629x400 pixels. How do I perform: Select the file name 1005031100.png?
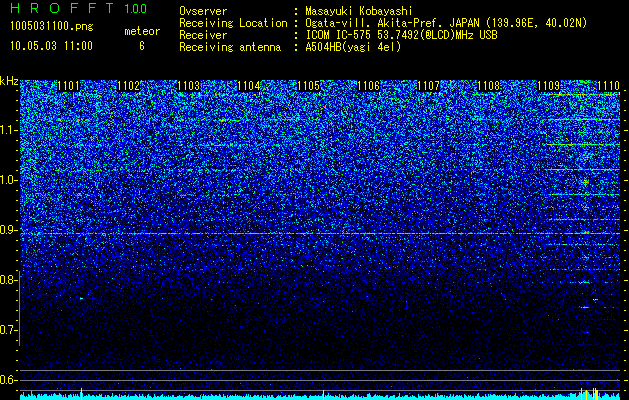click(x=52, y=26)
